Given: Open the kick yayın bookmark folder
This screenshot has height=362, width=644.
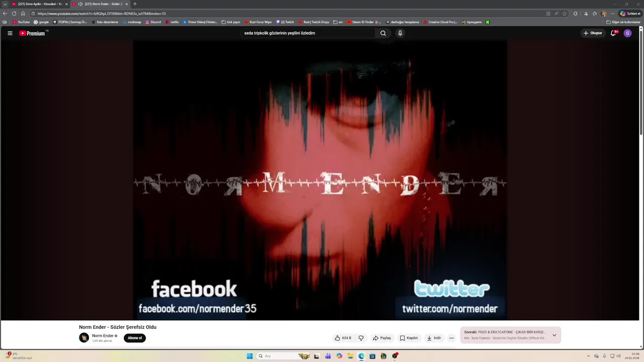Looking at the screenshot, I should [231, 22].
